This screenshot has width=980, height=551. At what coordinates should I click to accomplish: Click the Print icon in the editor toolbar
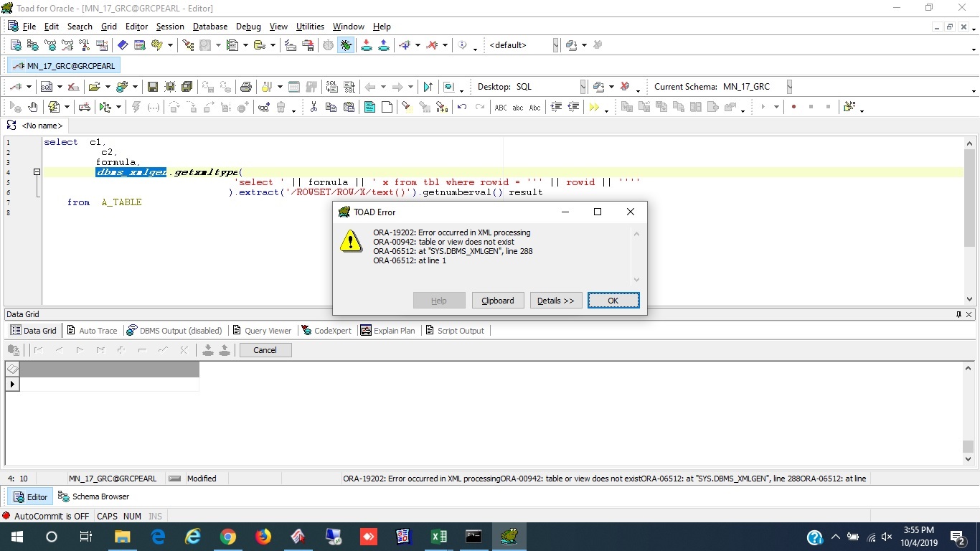tap(246, 87)
